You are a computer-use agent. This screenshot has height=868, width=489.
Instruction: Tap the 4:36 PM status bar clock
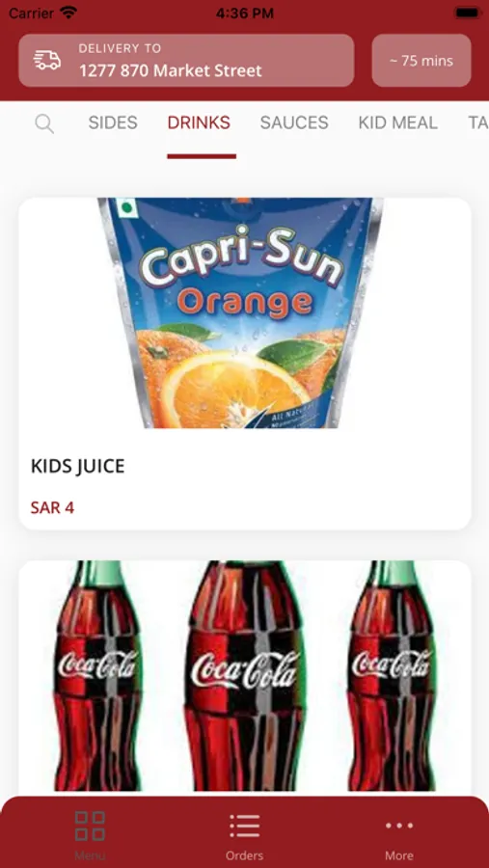tap(244, 13)
